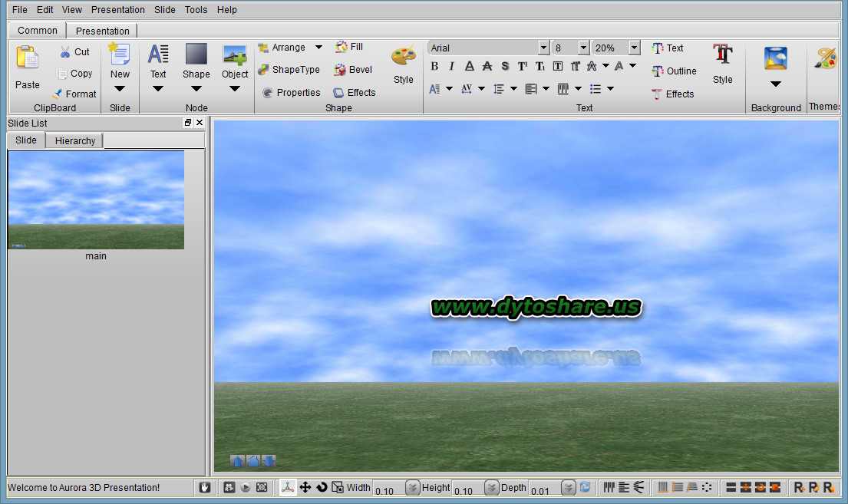
Task: Expand the Arrange dropdown arrow
Action: pyautogui.click(x=318, y=48)
